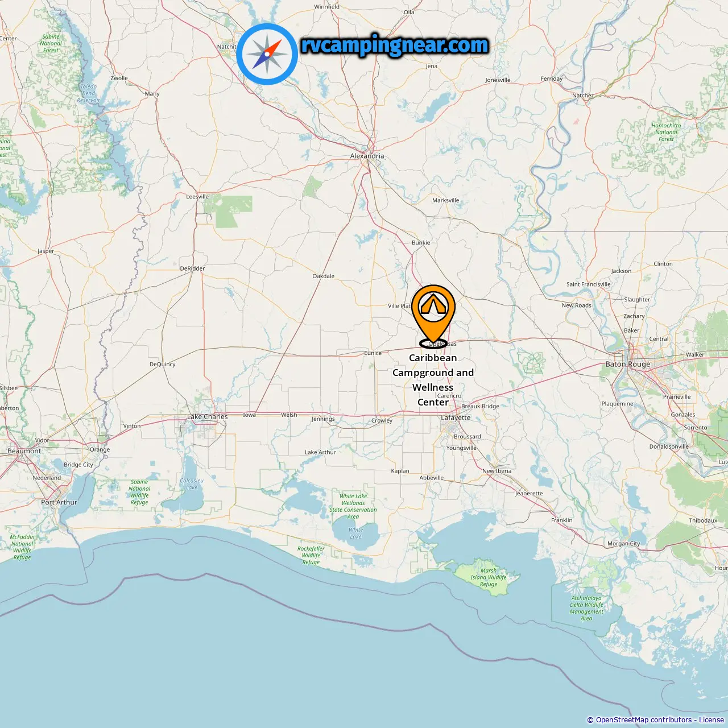728x728 pixels.
Task: Select the Caribbean Campground and Wellness Center label
Action: (433, 380)
